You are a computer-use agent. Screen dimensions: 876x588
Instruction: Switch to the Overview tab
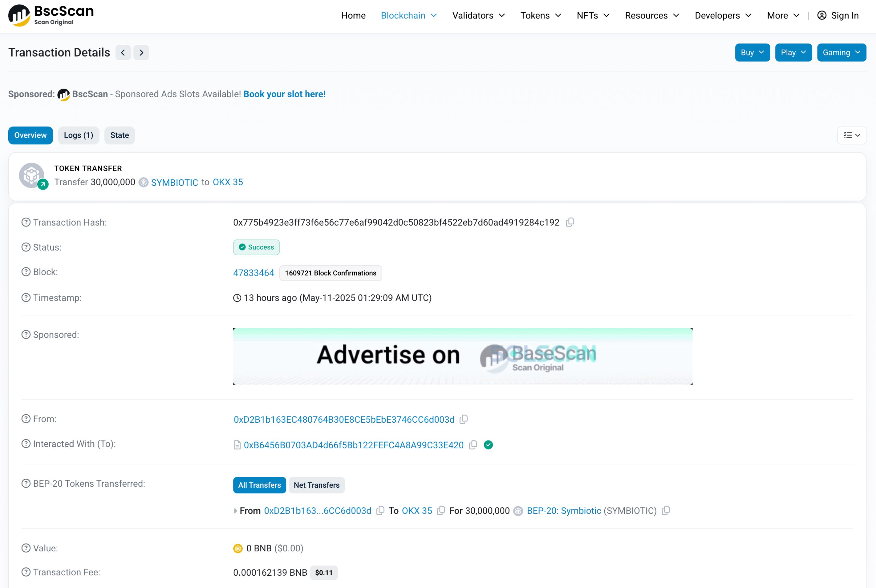(30, 136)
